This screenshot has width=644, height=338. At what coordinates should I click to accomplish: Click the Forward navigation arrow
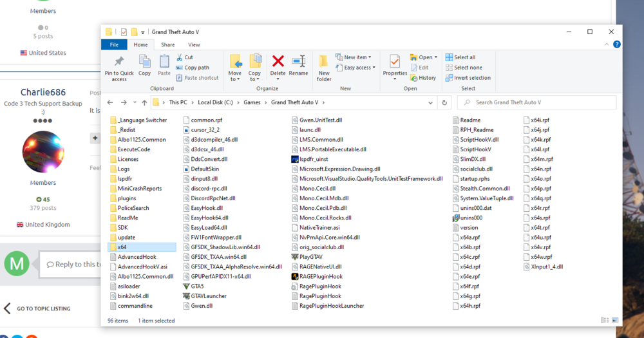tap(124, 102)
